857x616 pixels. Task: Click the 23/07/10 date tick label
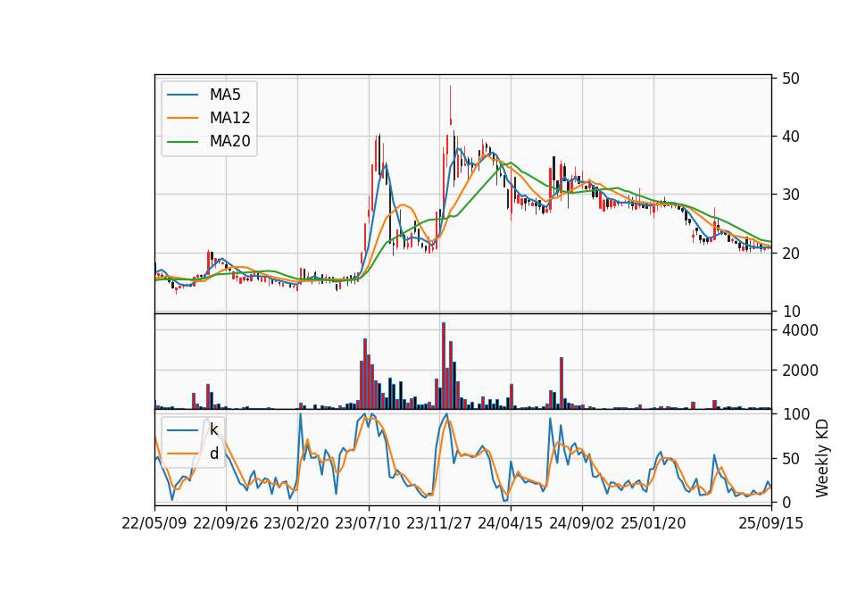click(x=368, y=523)
